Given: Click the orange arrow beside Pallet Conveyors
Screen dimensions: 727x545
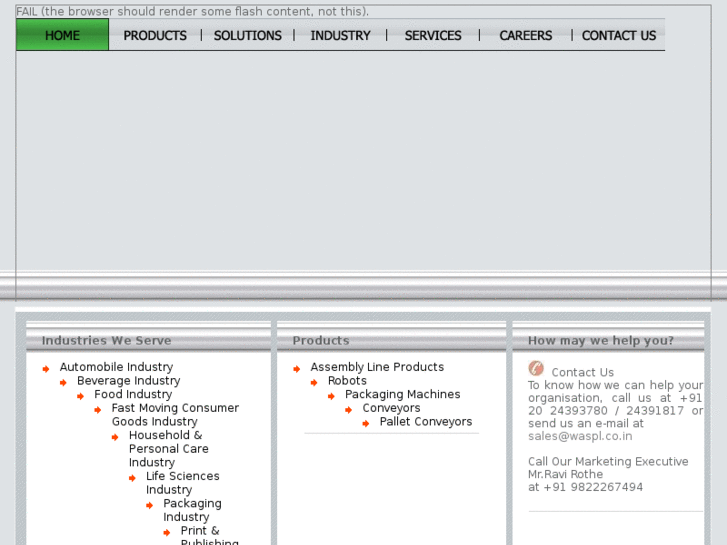Looking at the screenshot, I should 366,423.
